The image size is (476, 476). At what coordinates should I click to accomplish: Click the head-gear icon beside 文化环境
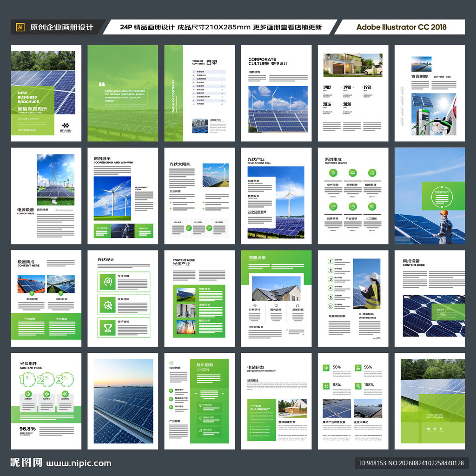(108, 282)
